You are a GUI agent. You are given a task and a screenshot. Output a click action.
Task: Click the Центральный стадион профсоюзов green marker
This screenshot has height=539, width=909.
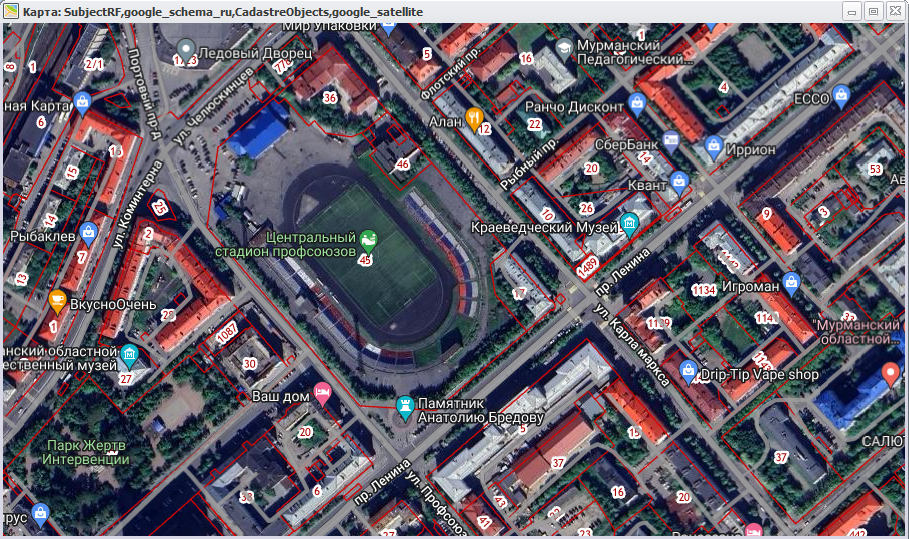pos(368,238)
